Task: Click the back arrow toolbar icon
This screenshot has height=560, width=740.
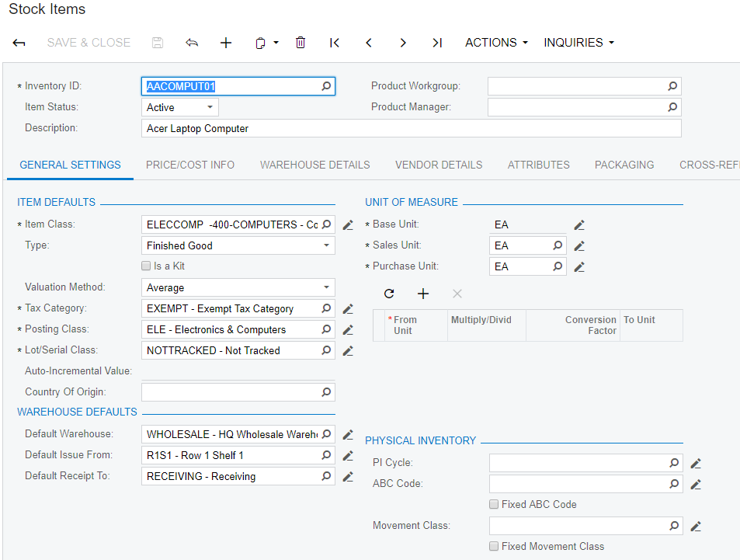Action: tap(19, 43)
